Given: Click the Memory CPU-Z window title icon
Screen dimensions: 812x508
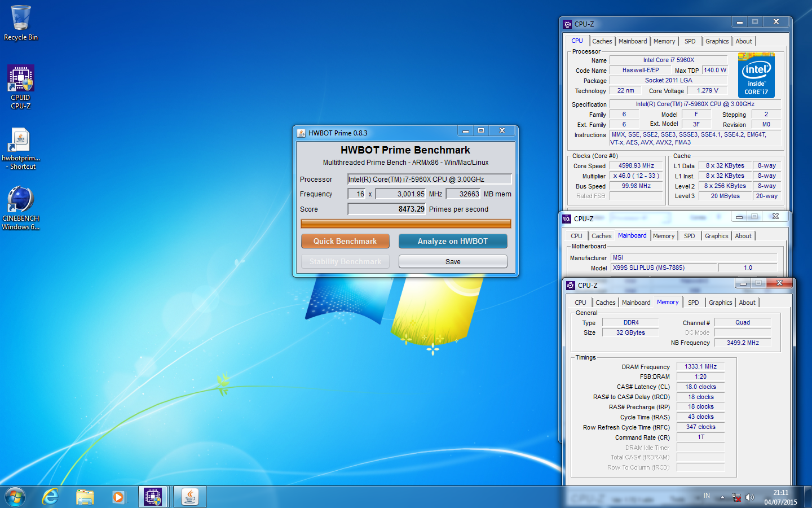Looking at the screenshot, I should [571, 286].
